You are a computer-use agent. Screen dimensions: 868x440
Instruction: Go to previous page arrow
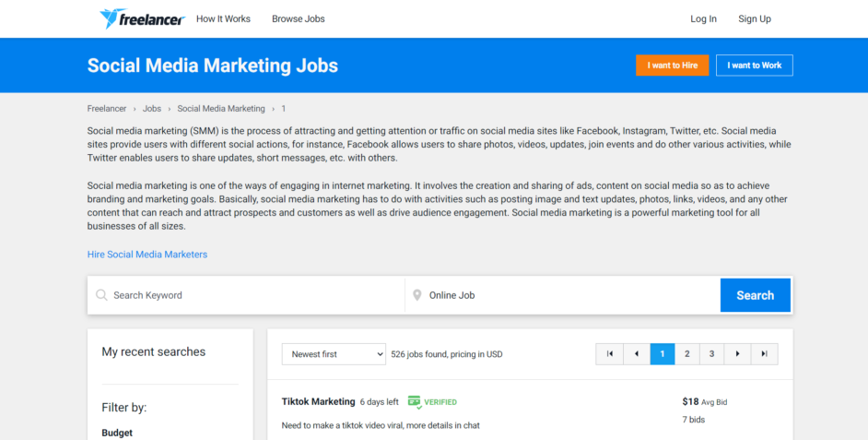(x=637, y=354)
